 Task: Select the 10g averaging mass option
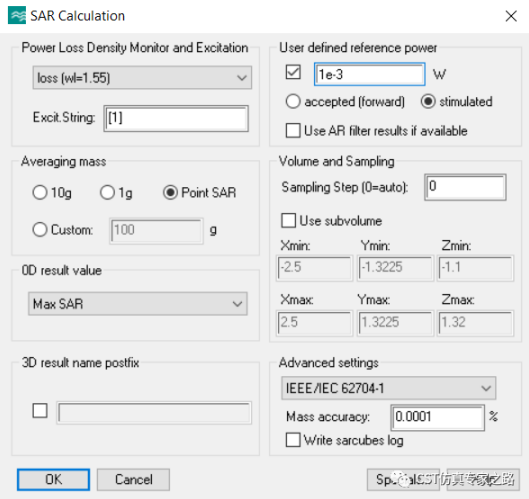click(39, 193)
